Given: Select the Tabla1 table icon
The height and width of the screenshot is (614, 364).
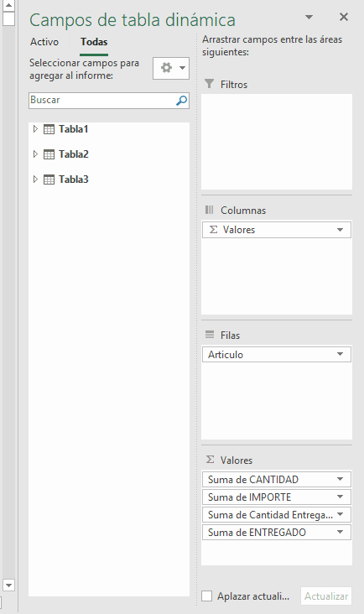Looking at the screenshot, I should point(49,129).
